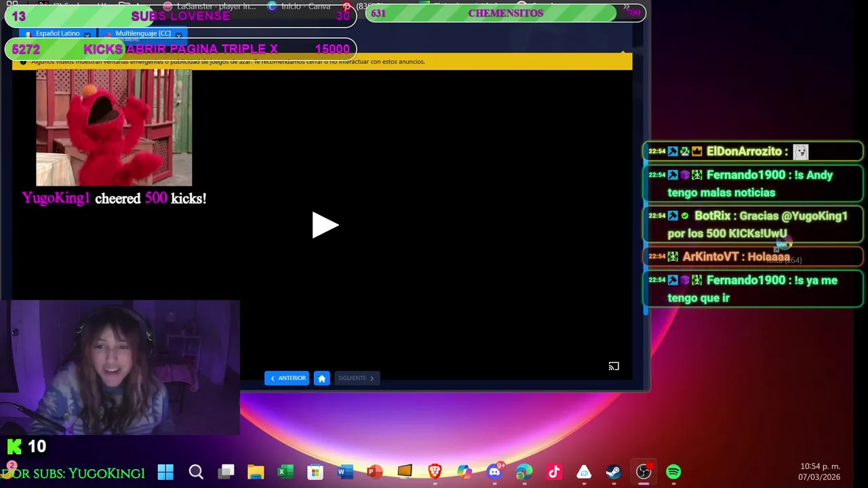Open Microsoft Store from taskbar
This screenshot has width=868, height=488.
click(315, 472)
